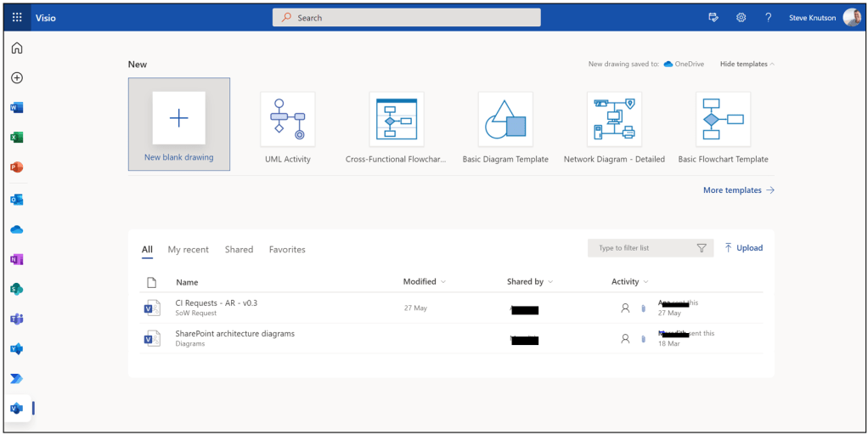This screenshot has width=868, height=435.
Task: Switch to the Favorites tab
Action: coord(287,250)
